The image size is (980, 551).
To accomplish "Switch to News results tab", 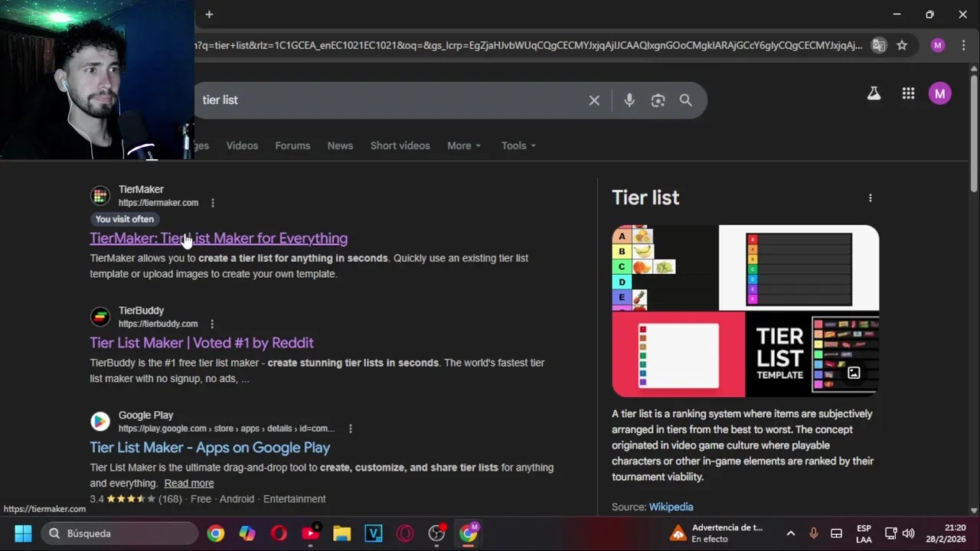I will [340, 145].
